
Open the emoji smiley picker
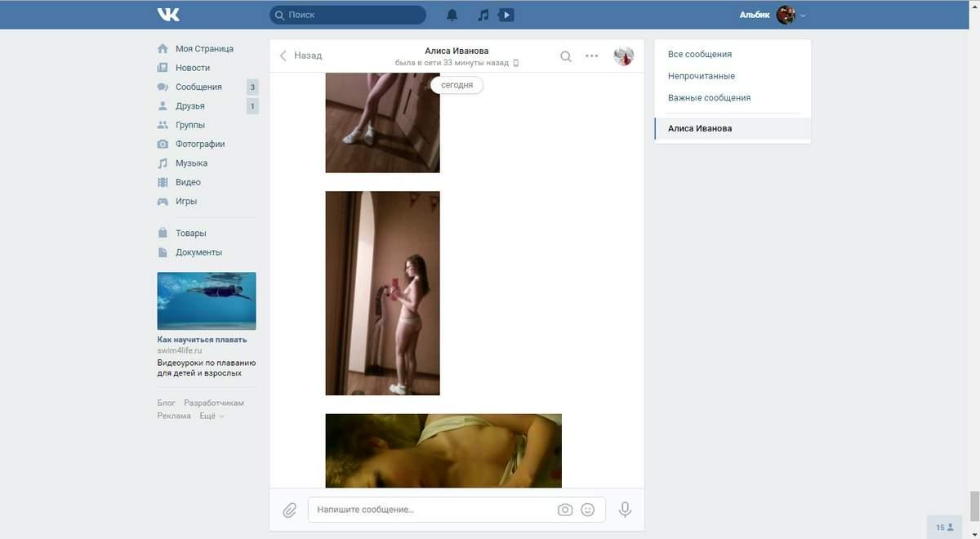(588, 510)
